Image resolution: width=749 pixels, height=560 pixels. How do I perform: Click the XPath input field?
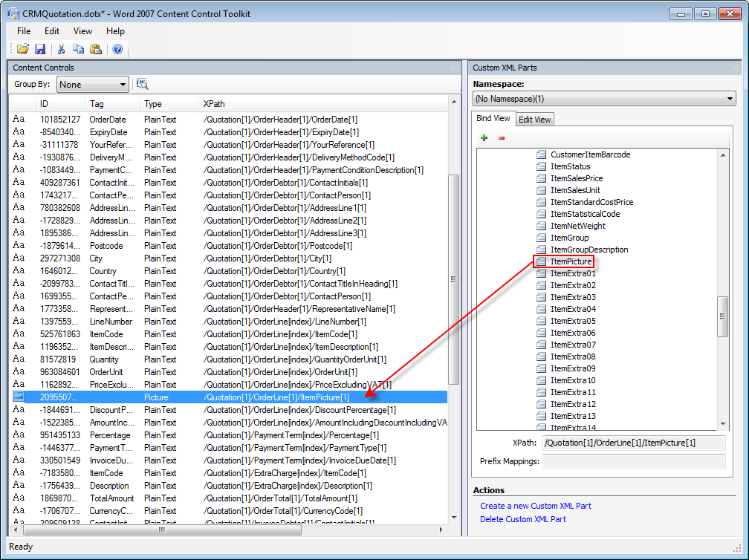(634, 443)
